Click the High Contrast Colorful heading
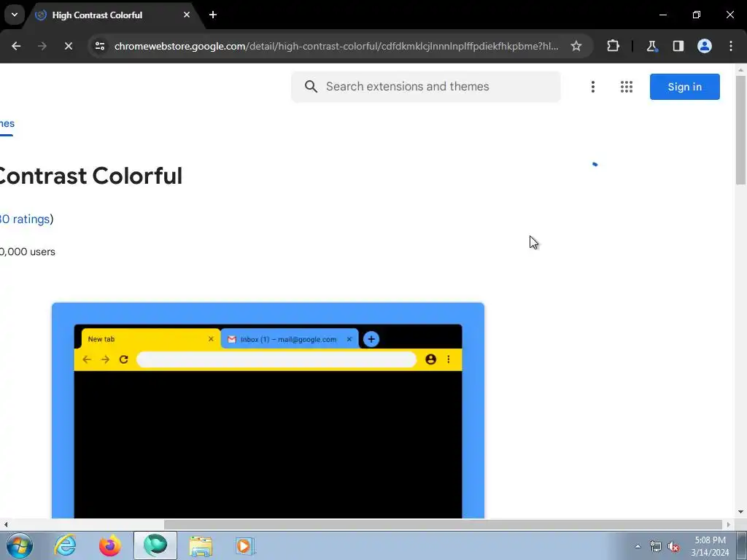Image resolution: width=747 pixels, height=560 pixels. point(90,176)
